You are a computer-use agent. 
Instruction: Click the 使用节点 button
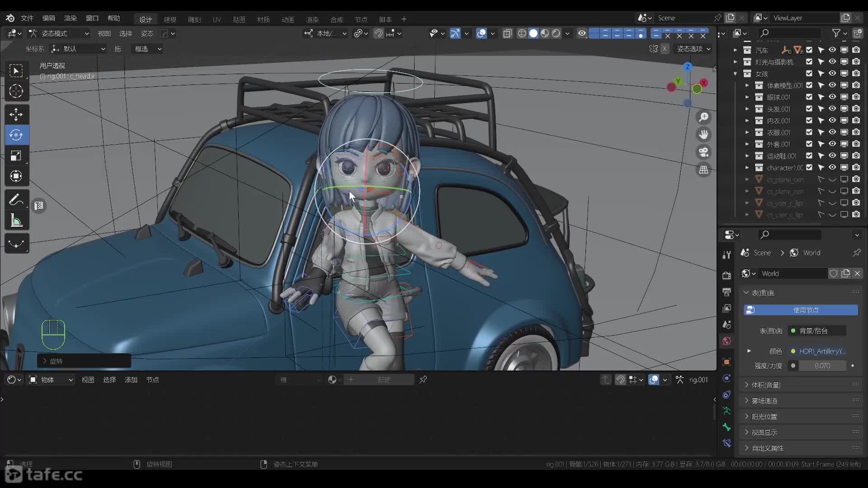coord(801,310)
